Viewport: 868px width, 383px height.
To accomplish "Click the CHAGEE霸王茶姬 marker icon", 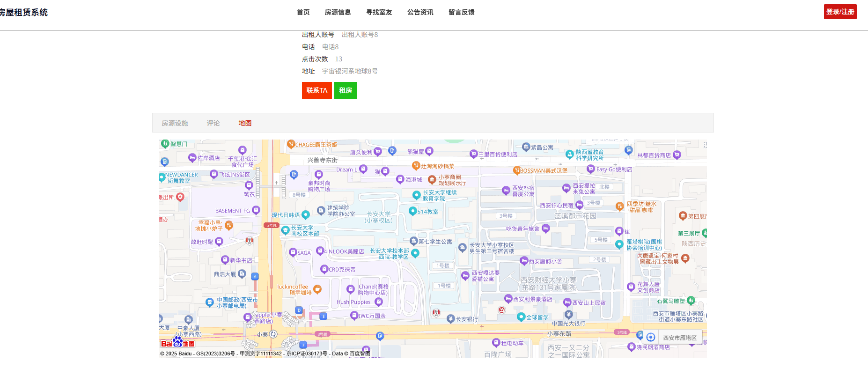I will tap(291, 144).
